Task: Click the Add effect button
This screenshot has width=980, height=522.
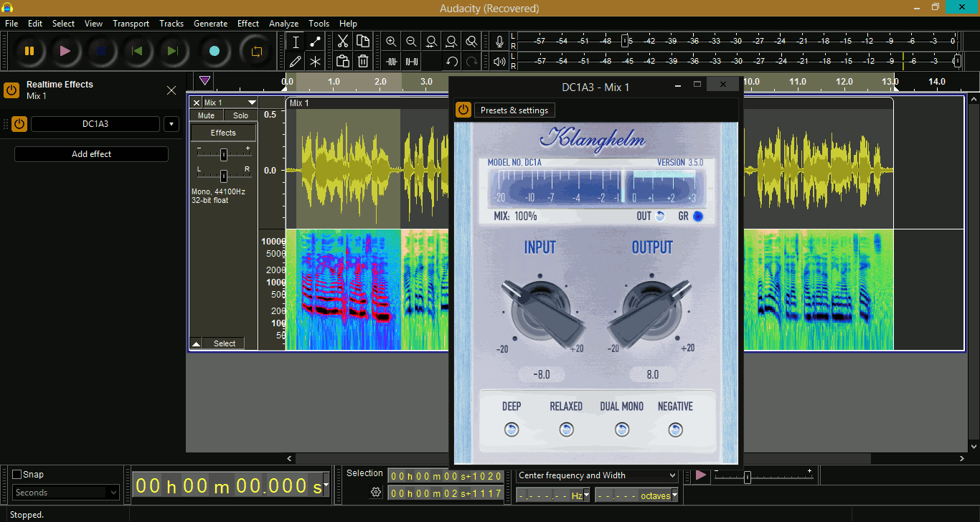Action: pos(91,153)
